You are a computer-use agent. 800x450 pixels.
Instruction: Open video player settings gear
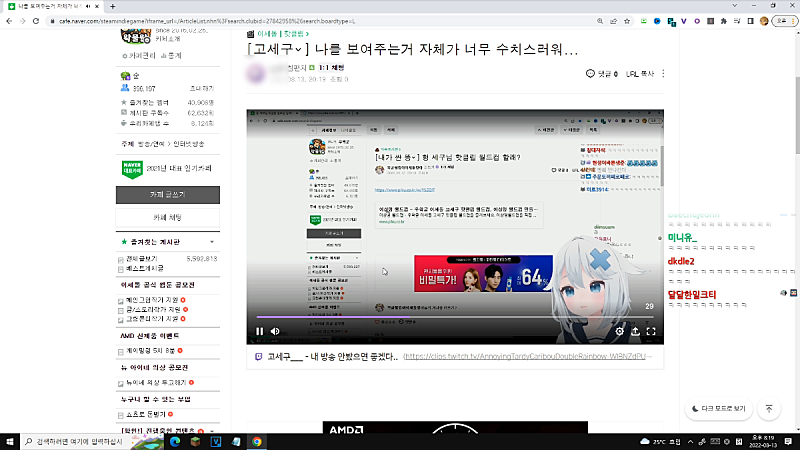(619, 331)
